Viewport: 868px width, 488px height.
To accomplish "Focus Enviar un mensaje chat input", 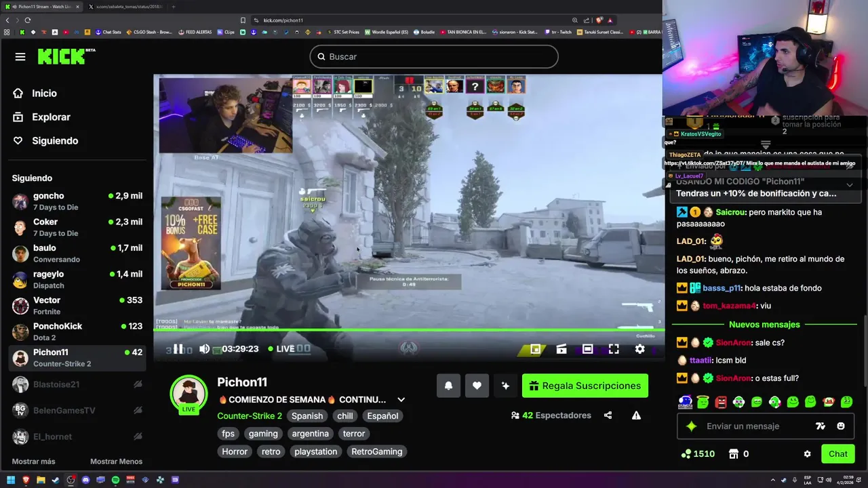I will (743, 426).
